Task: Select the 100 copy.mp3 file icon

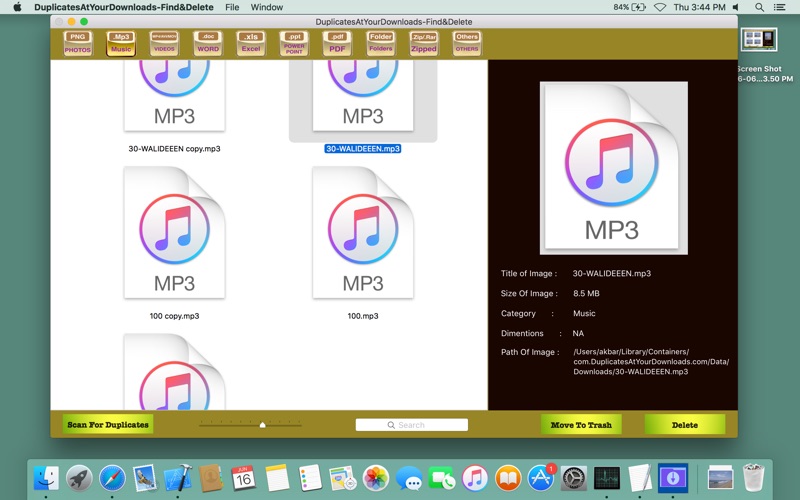Action: (174, 233)
